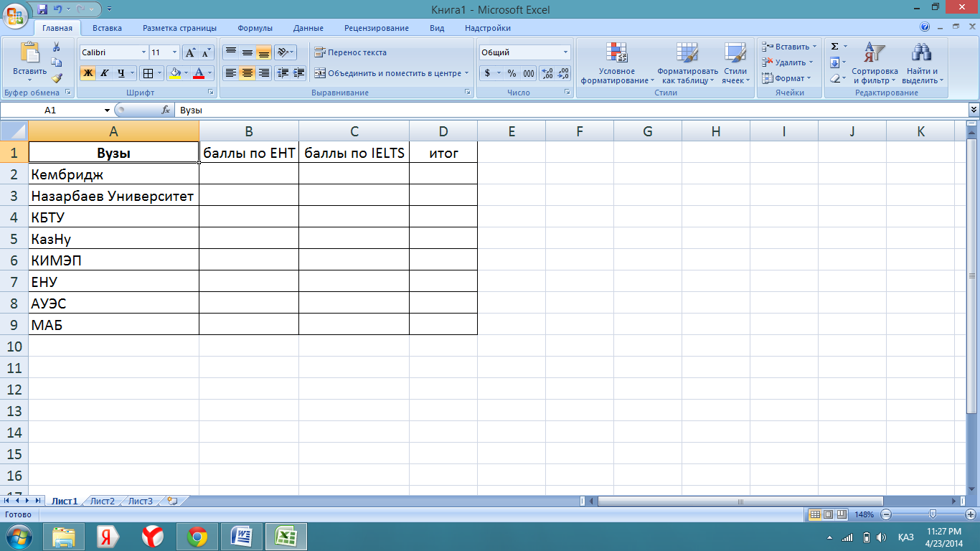Decrease font size with the small A icon
The height and width of the screenshot is (551, 980).
[207, 52]
